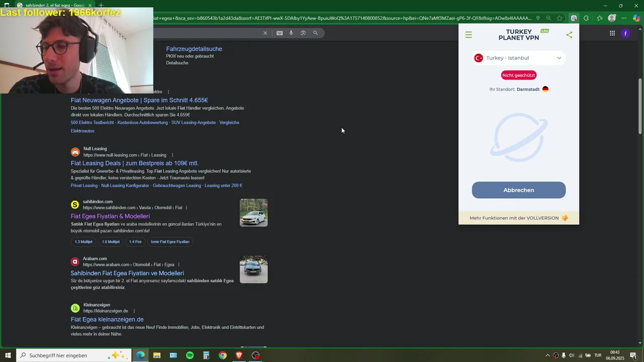Expand the Turkey - Istanbul server dropdown

pyautogui.click(x=519, y=58)
